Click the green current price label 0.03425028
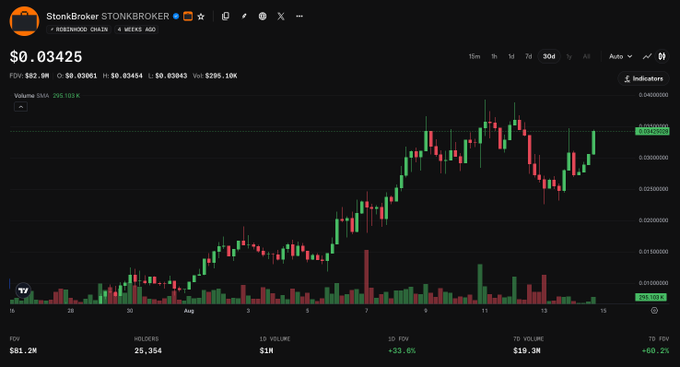This screenshot has width=680, height=367. [652, 131]
